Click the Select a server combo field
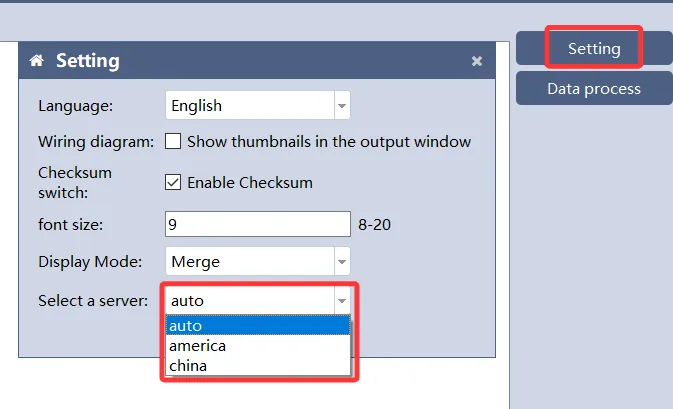Screen dimensions: 673x409 click(248, 300)
